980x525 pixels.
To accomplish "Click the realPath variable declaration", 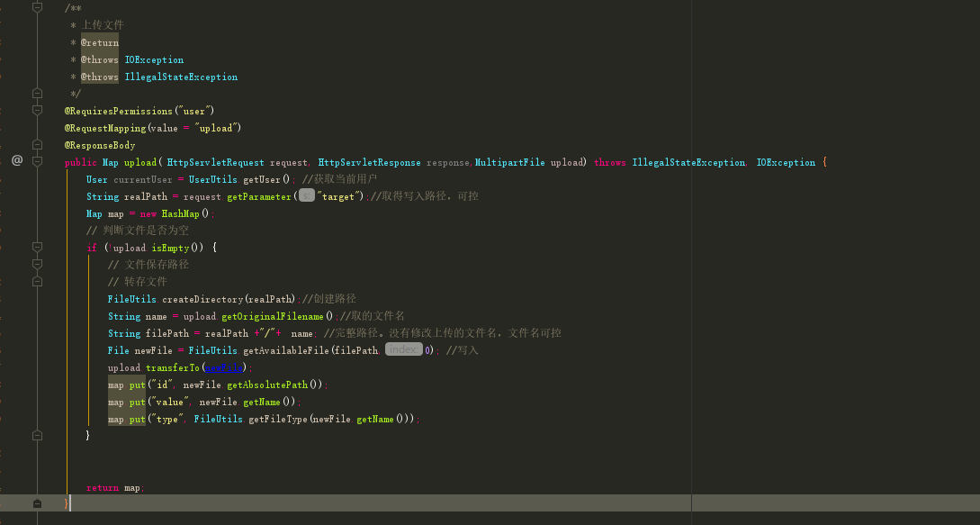I will pos(146,196).
